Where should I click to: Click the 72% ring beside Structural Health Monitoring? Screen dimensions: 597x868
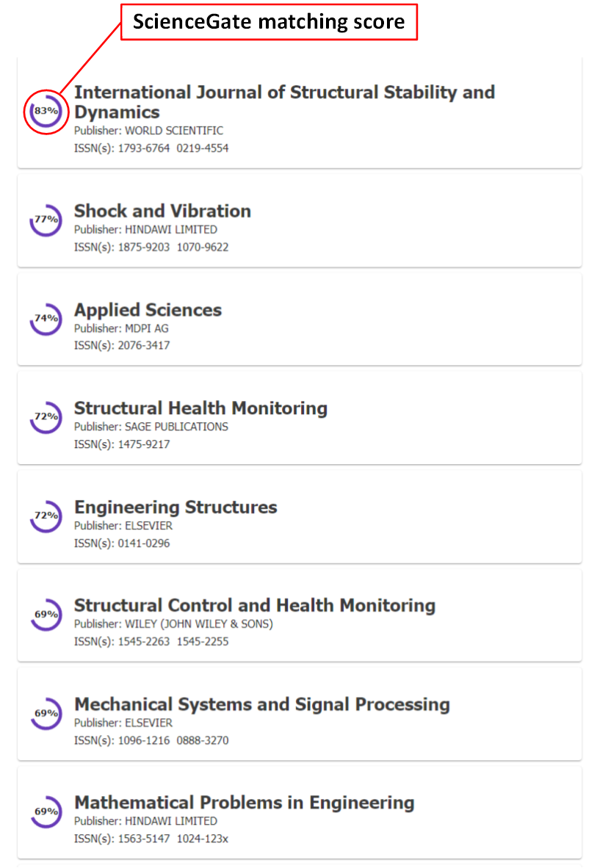click(46, 417)
